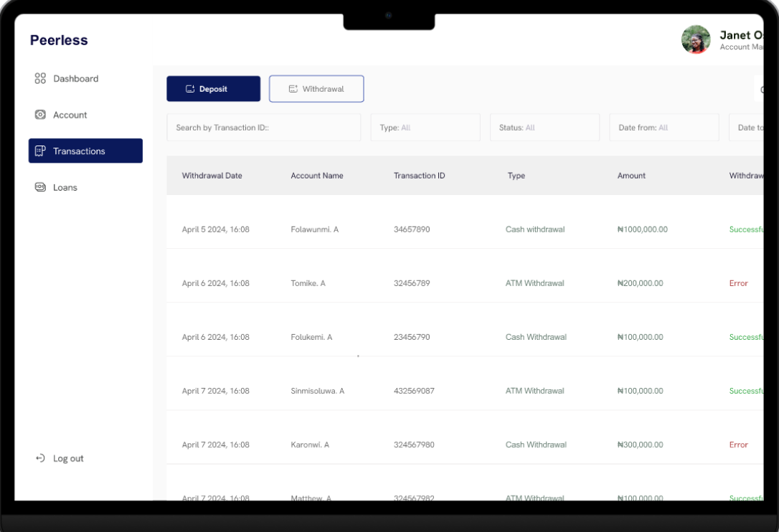Open the Dashboard menu item

[x=75, y=79]
